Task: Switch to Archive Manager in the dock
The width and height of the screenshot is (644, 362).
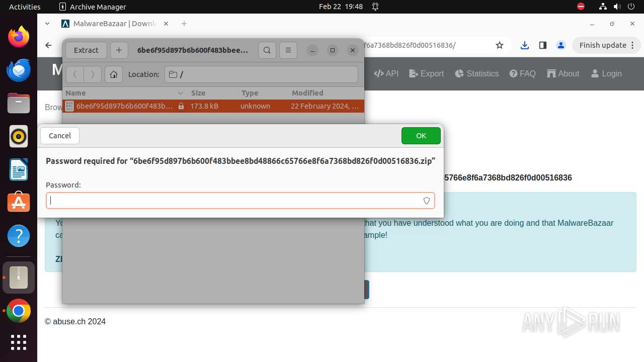Action: coord(19,278)
